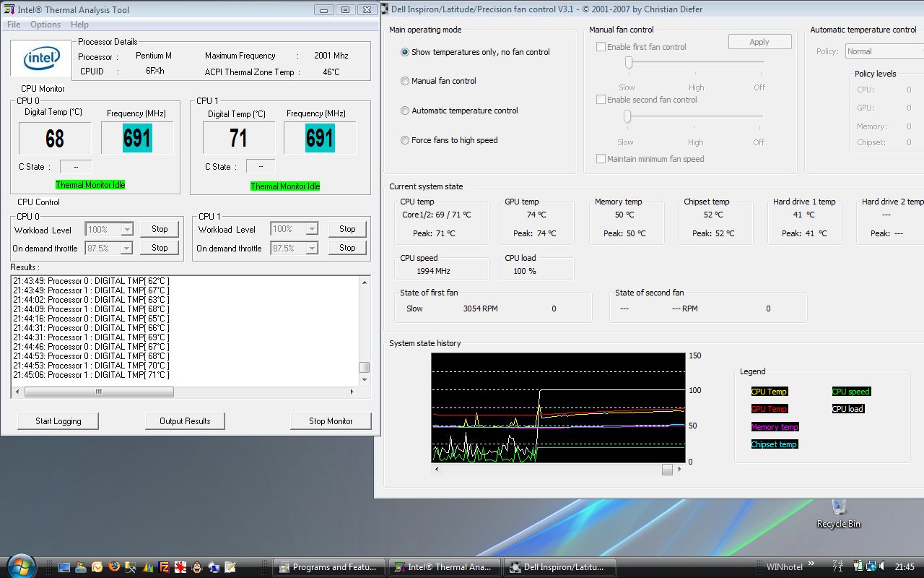
Task: Click the GPU Temp legend color label
Action: pyautogui.click(x=769, y=409)
